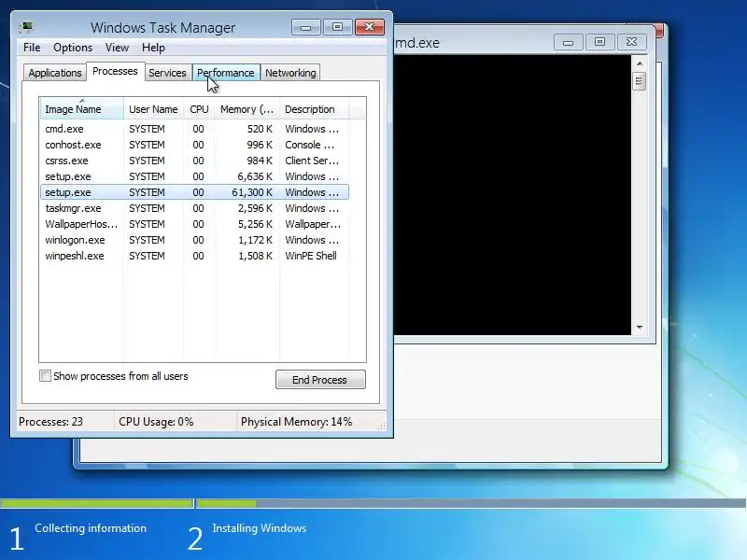
Task: Click the Collecting information step label
Action: click(91, 528)
